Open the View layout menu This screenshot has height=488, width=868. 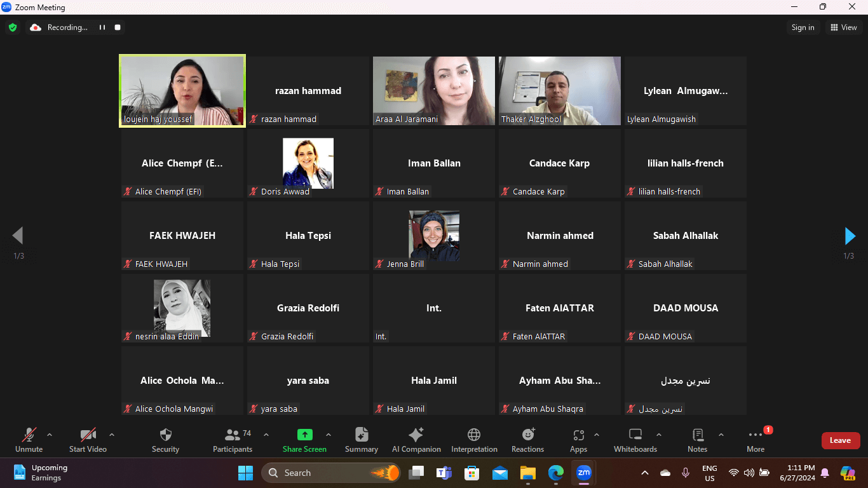point(843,27)
